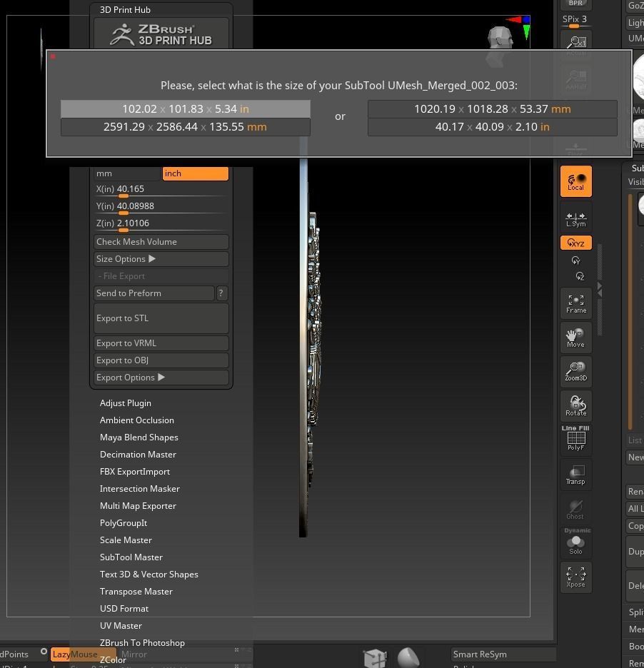Adjust the Z(in) 2.10106 slider
Screen dimensions: 644x668
161,225
